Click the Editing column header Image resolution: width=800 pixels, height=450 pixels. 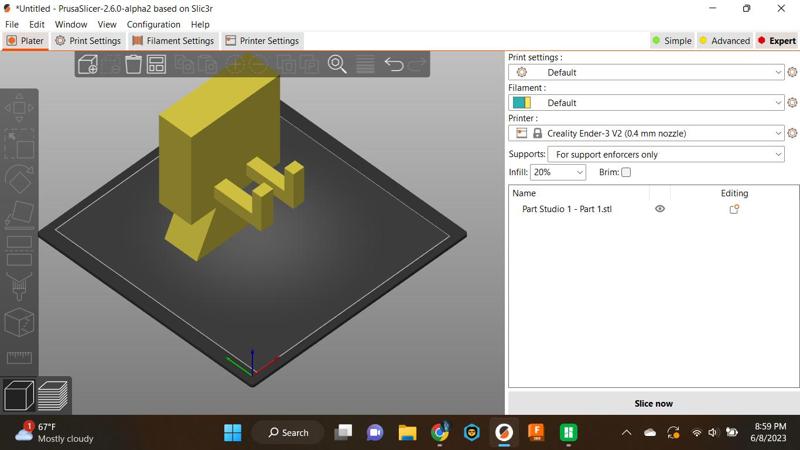[x=734, y=193]
